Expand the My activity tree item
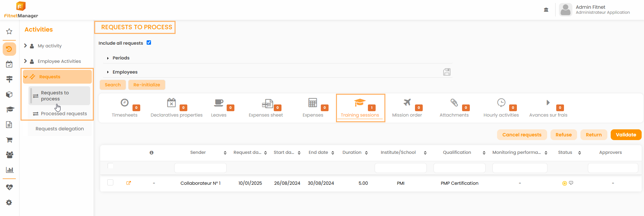Viewport: 644px width, 216px height. point(26,46)
